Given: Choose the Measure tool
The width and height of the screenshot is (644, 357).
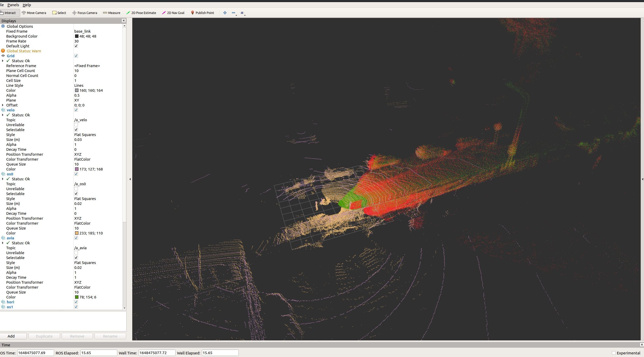Looking at the screenshot, I should tap(112, 13).
